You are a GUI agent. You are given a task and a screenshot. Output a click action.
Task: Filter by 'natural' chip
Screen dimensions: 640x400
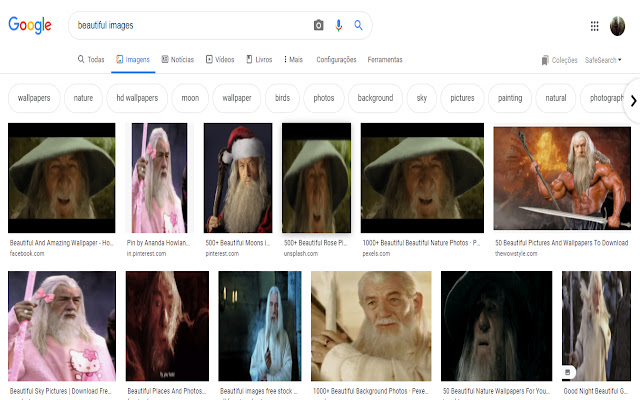(x=556, y=98)
